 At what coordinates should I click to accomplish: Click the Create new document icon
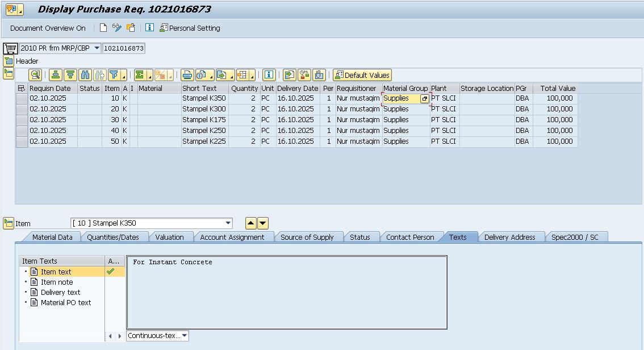pyautogui.click(x=103, y=28)
